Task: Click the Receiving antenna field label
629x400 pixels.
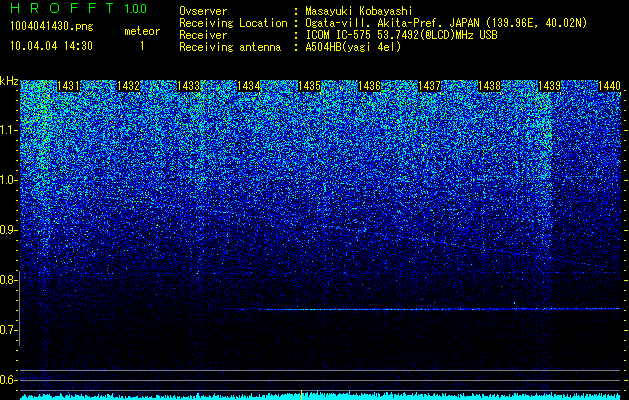Action: (230, 47)
